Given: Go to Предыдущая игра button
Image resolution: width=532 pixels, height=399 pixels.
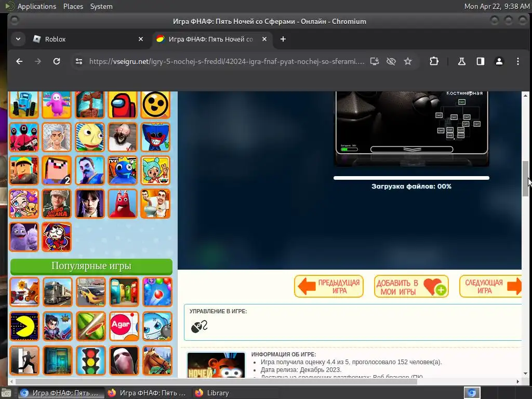Looking at the screenshot, I should click(329, 286).
